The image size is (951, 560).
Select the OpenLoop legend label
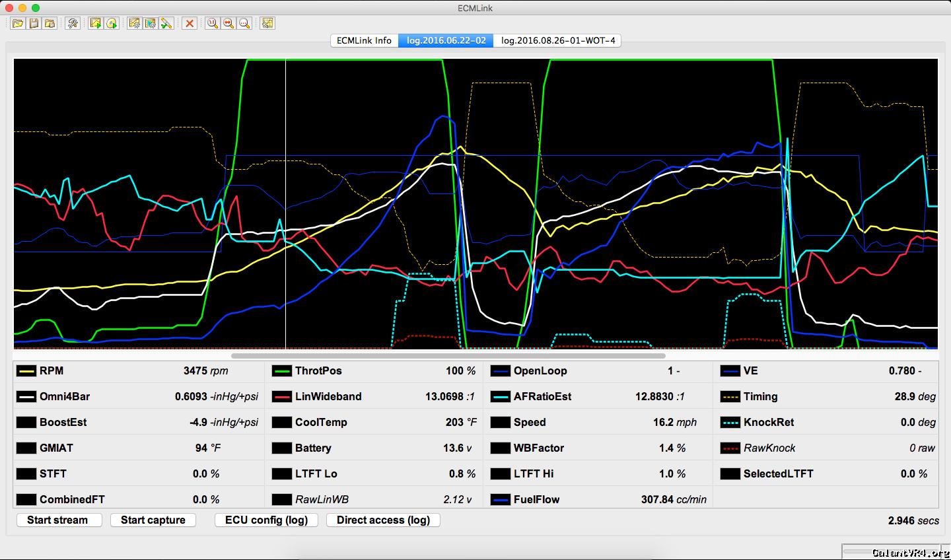click(540, 371)
